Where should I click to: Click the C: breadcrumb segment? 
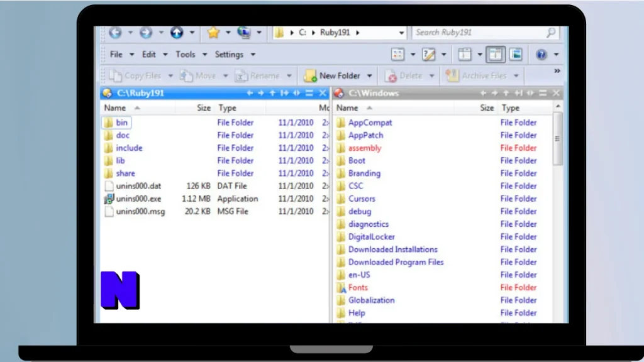click(303, 33)
